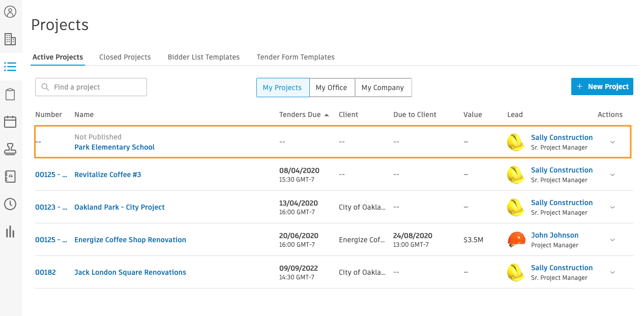Image resolution: width=644 pixels, height=316 pixels.
Task: Click tender due date 20/06/2020
Action: pos(299,235)
